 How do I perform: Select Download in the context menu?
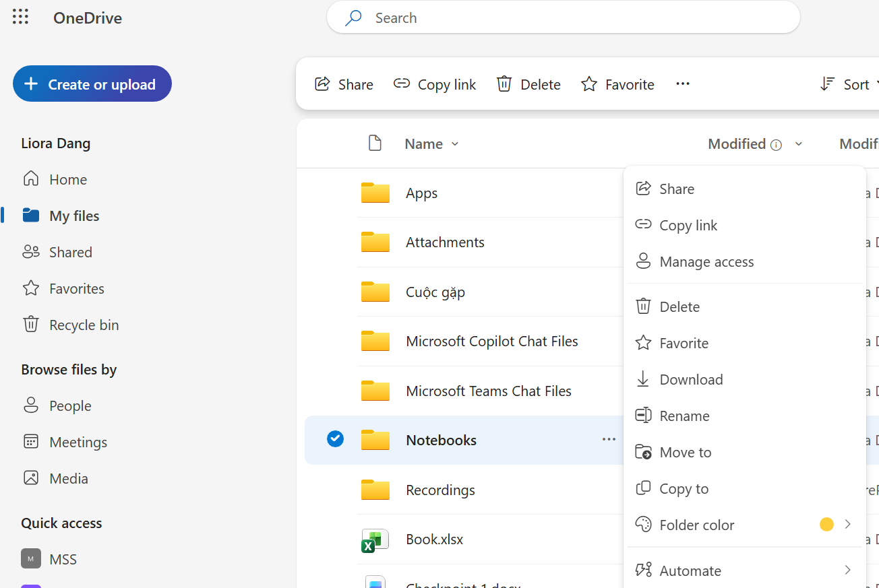click(x=745, y=379)
